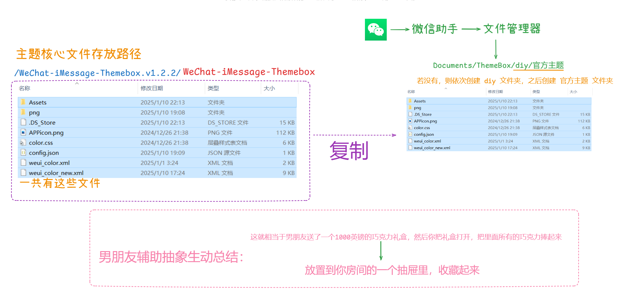Select config.json file icon in the larger list
644x291 pixels.
(x=23, y=153)
